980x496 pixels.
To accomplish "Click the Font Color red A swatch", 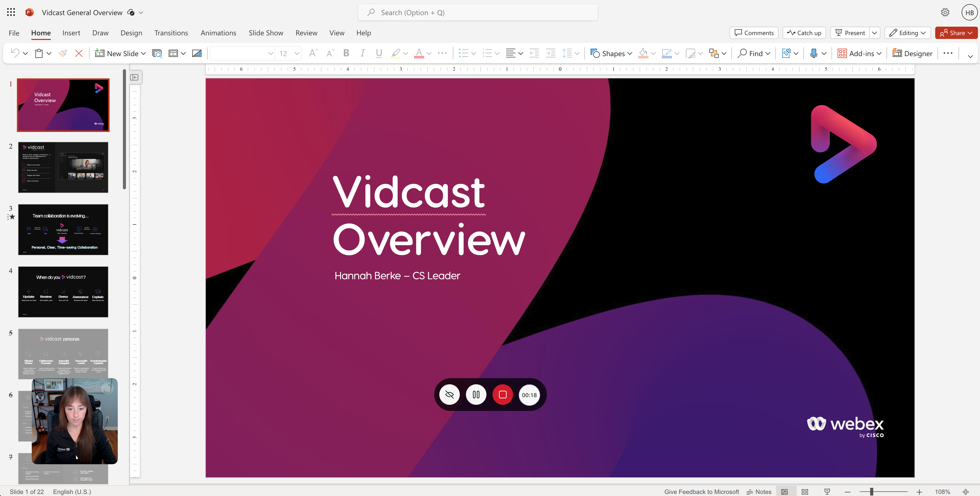I will pyautogui.click(x=419, y=53).
